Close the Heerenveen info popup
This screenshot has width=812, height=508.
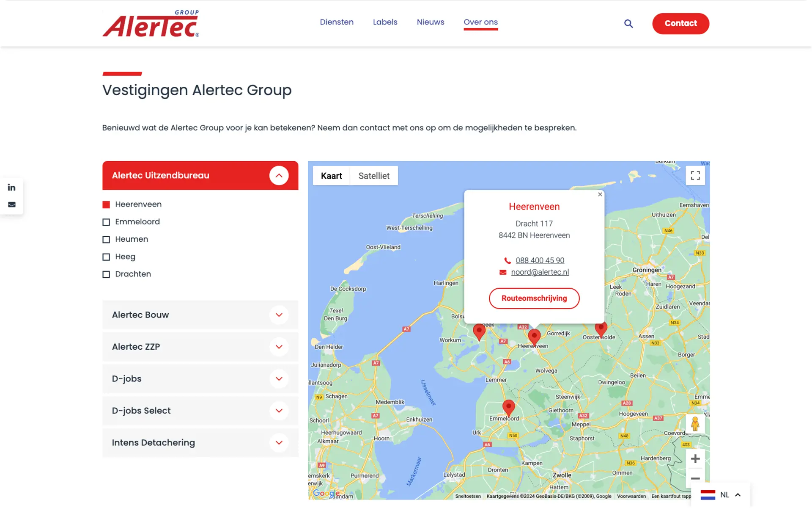coord(600,194)
